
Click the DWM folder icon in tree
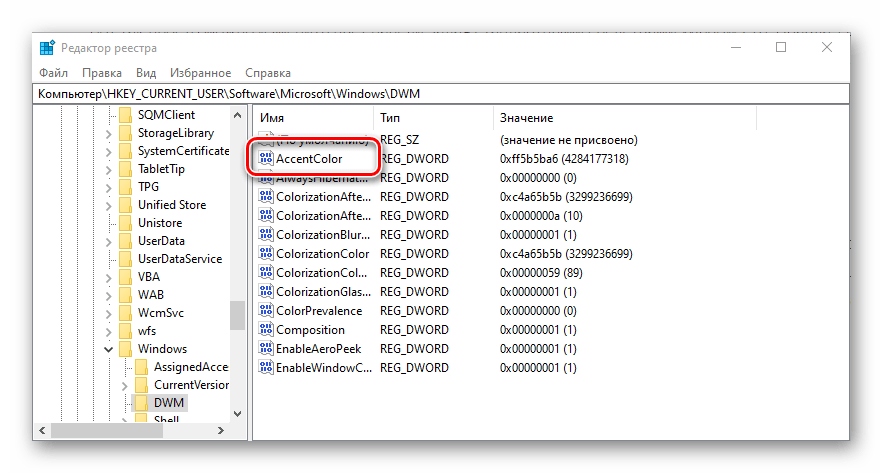140,403
